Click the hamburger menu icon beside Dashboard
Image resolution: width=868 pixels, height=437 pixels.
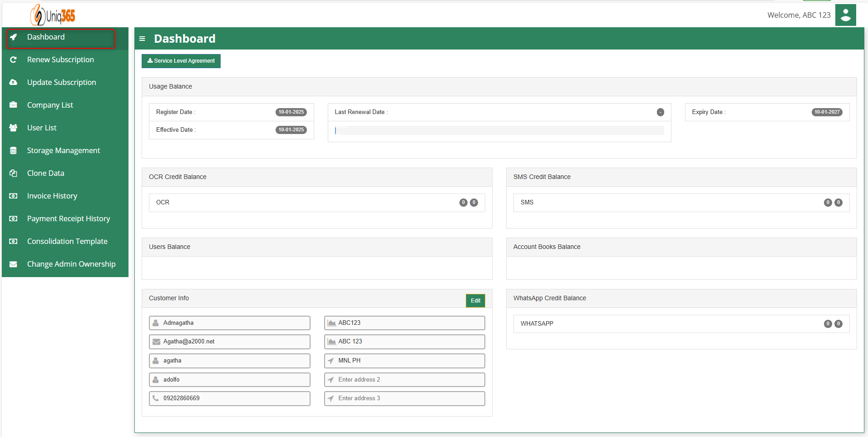point(142,39)
